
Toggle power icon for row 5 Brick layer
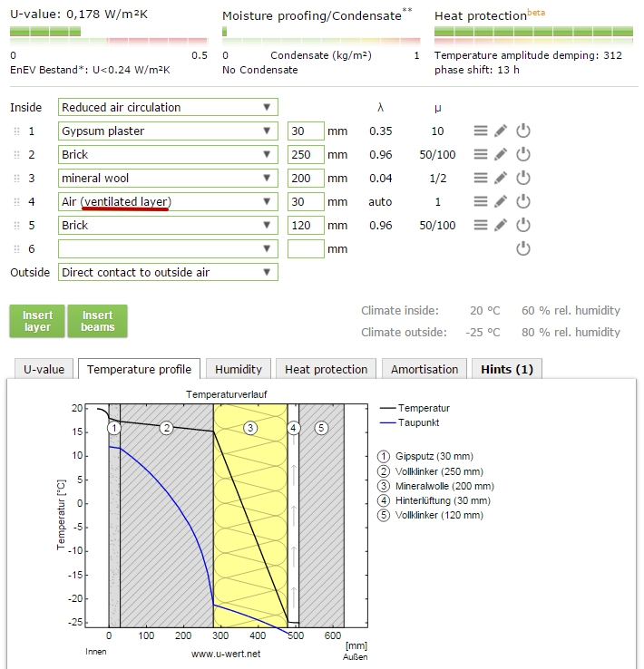pyautogui.click(x=523, y=225)
